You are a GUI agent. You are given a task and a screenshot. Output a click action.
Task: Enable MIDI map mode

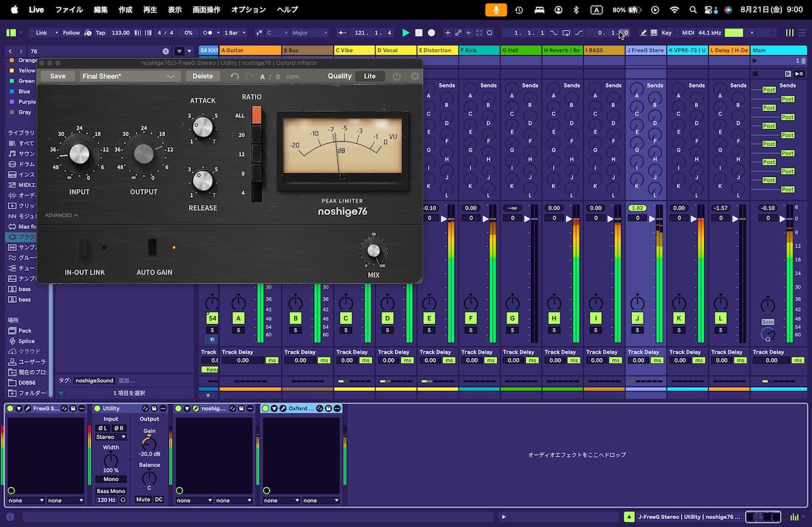tap(688, 33)
